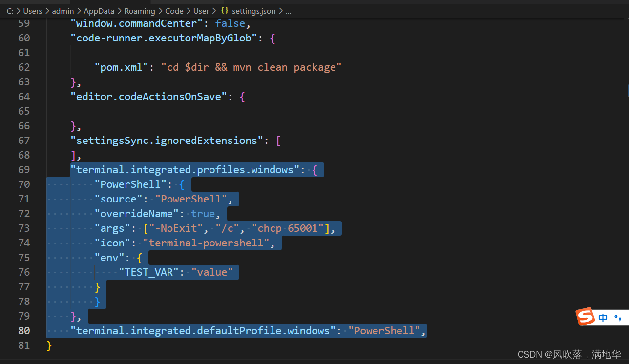This screenshot has height=364, width=629.
Task: Click the false value on line 59
Action: (230, 23)
